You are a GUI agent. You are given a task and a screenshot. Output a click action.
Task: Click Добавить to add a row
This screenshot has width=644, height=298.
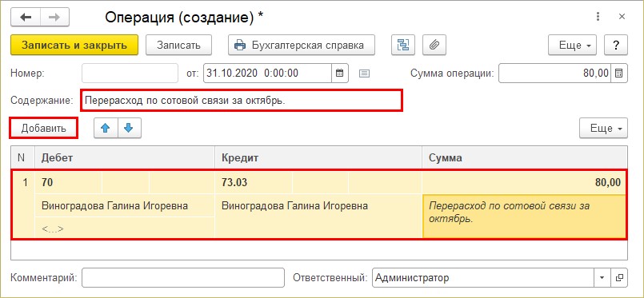(x=43, y=129)
